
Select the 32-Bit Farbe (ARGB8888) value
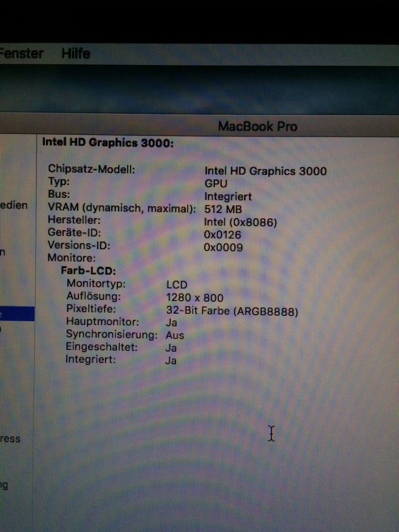click(232, 311)
